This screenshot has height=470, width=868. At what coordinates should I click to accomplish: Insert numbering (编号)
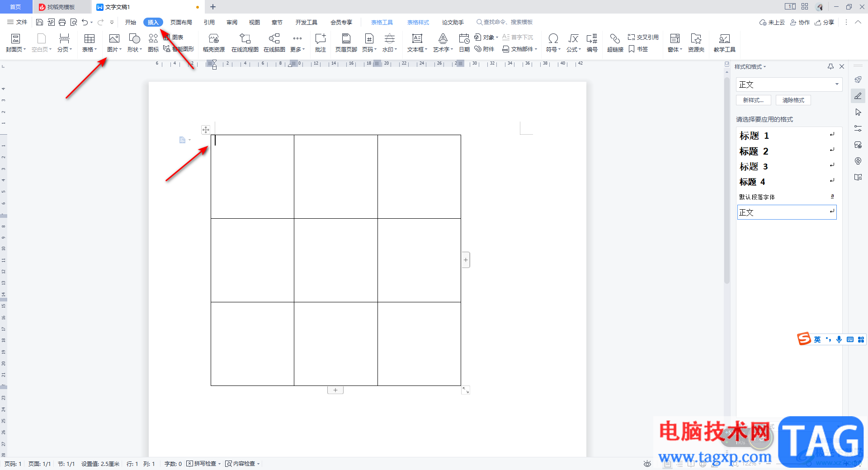tap(592, 43)
